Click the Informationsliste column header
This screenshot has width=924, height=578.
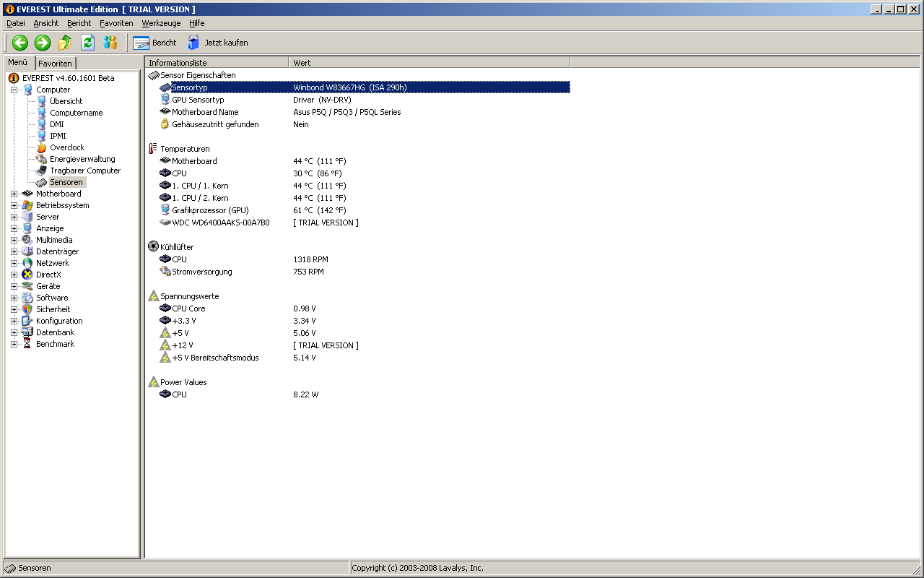[217, 63]
